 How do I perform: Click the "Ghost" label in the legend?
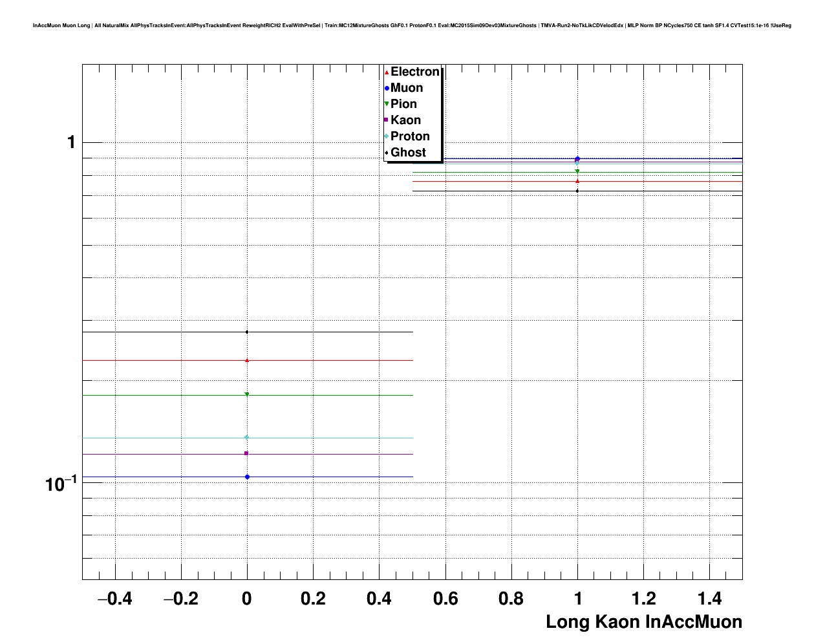pyautogui.click(x=408, y=153)
